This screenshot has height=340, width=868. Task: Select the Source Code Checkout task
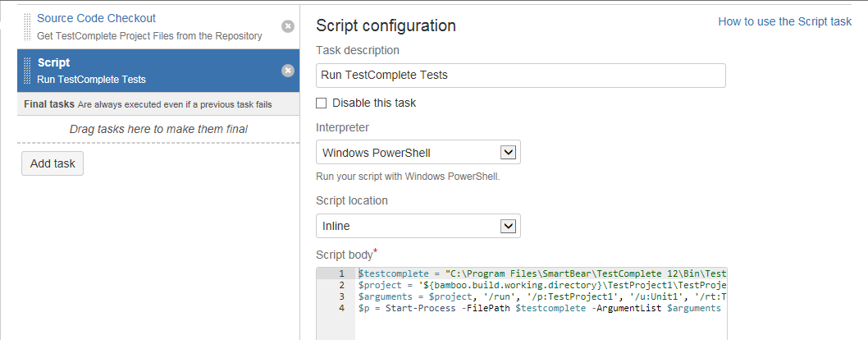click(148, 26)
